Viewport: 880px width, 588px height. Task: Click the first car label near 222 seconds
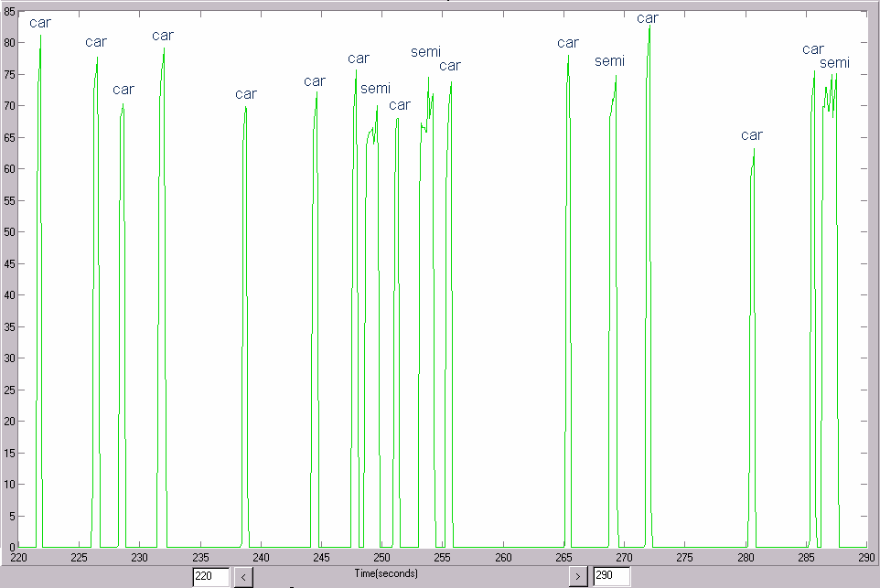(x=40, y=23)
